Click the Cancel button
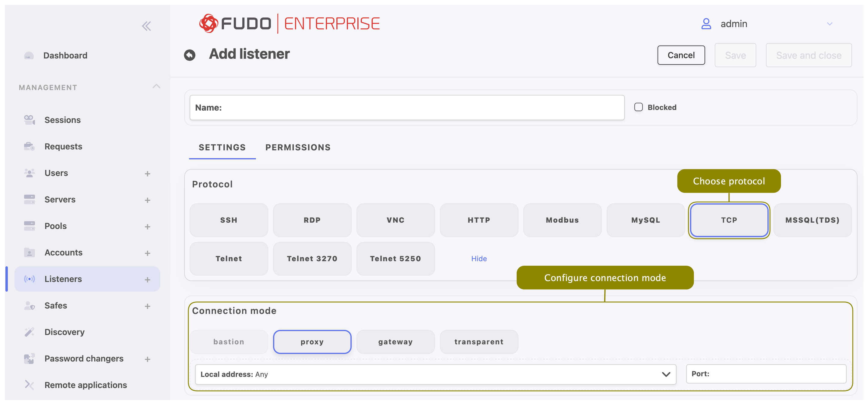Screen dimensions: 868x407 pos(681,55)
